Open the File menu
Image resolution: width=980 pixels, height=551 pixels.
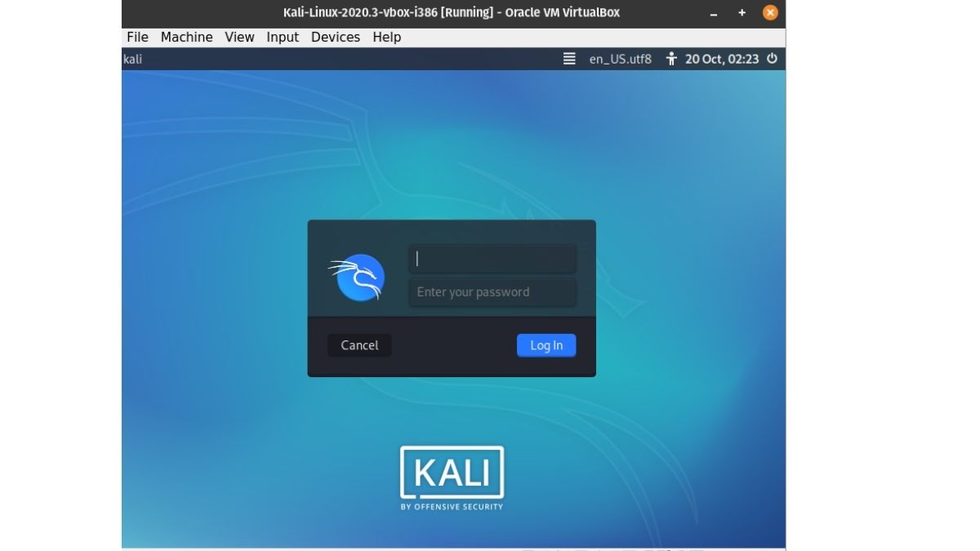pyautogui.click(x=136, y=37)
